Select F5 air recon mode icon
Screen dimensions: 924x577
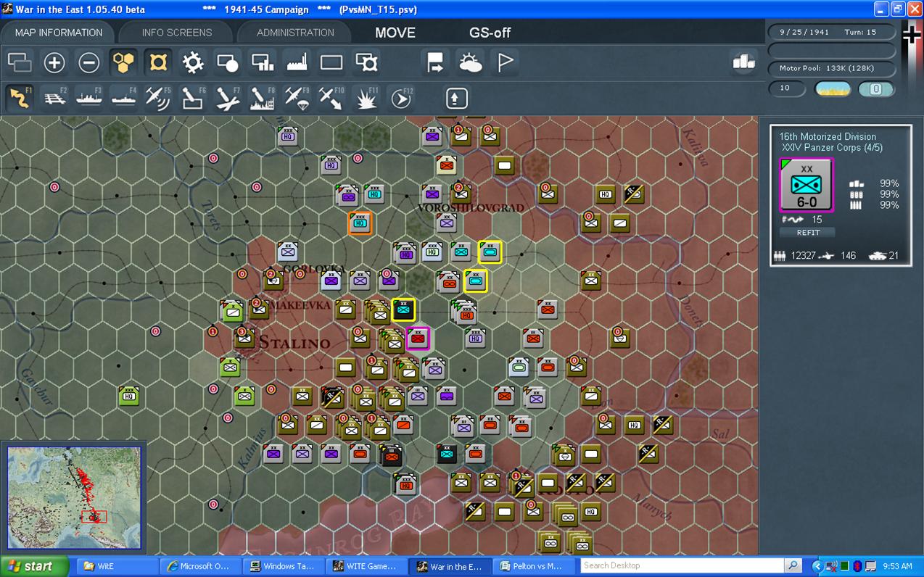point(158,98)
